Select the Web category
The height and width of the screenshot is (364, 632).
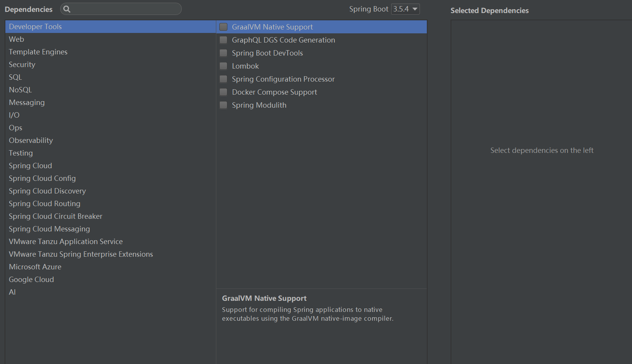[x=110, y=39]
